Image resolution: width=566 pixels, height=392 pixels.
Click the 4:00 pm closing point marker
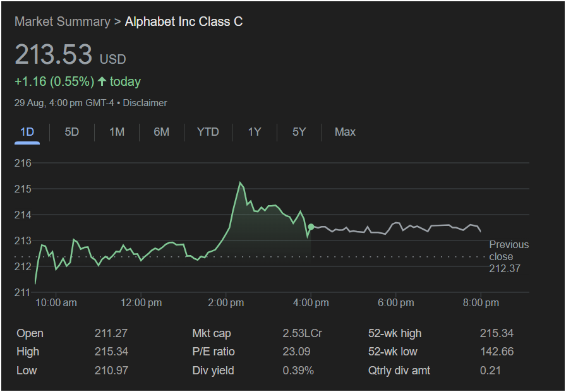click(x=311, y=227)
